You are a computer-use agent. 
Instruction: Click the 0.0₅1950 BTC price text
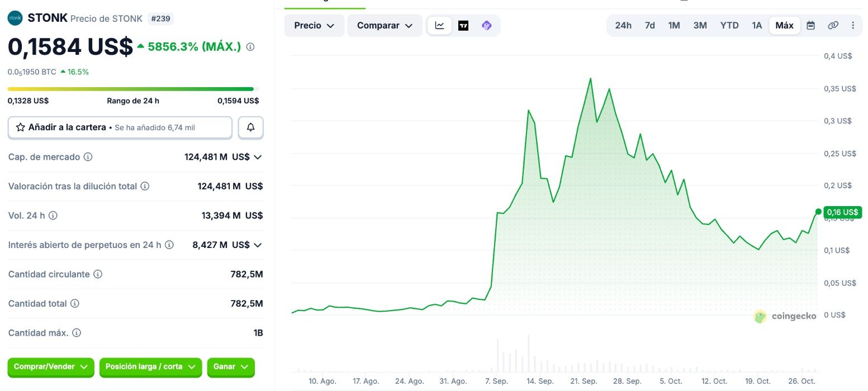32,72
